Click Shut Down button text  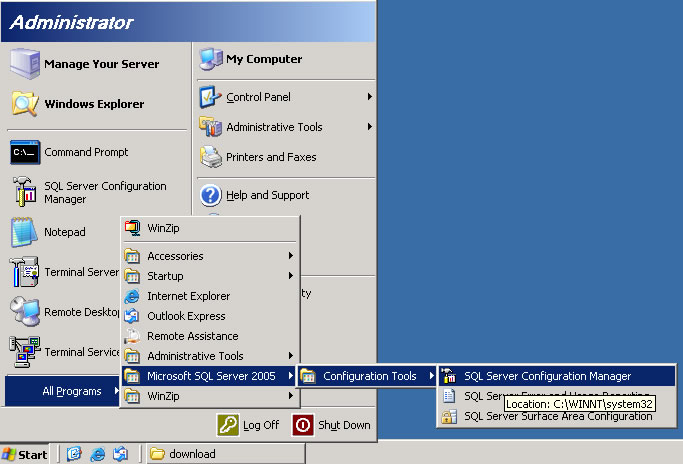tap(344, 425)
